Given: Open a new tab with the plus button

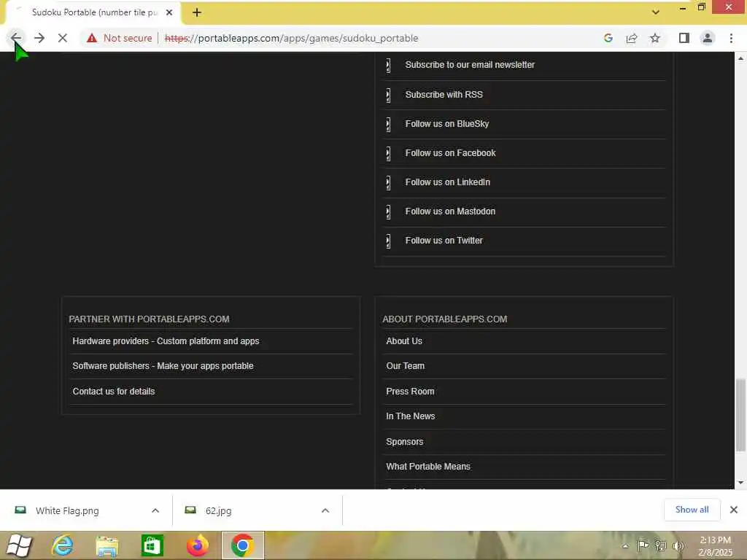Looking at the screenshot, I should point(197,12).
